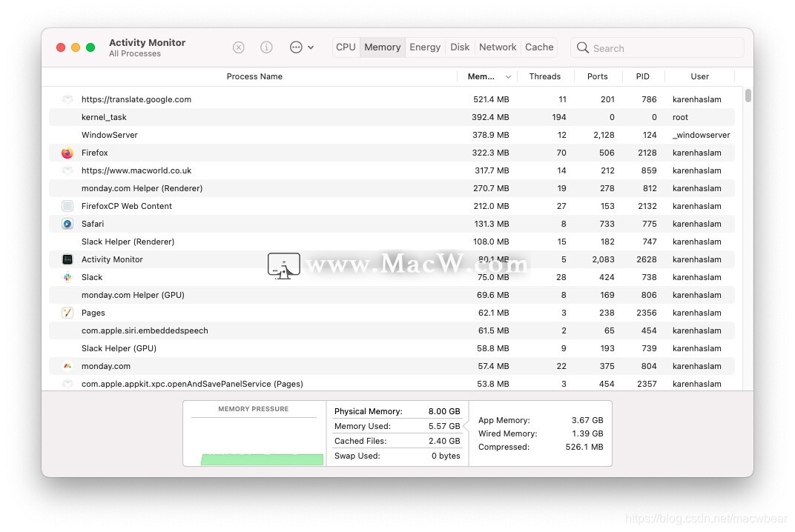The width and height of the screenshot is (795, 532).
Task: Click the Compressed 526.1 MB value
Action: pos(584,447)
